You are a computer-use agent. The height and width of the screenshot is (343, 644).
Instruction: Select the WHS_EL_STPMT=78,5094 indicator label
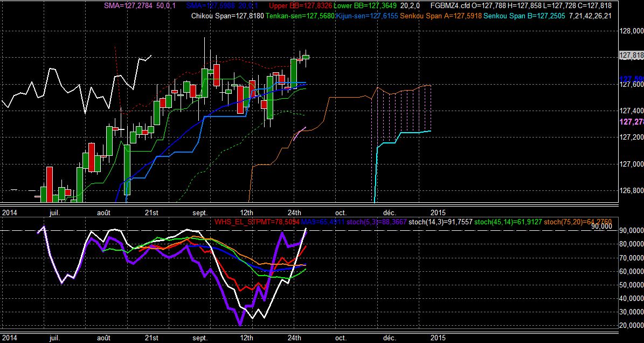257,222
